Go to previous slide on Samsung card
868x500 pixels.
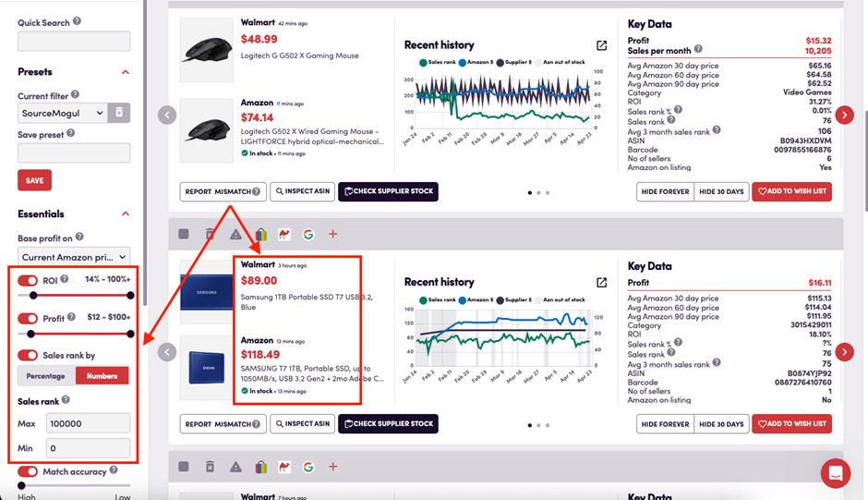click(167, 352)
